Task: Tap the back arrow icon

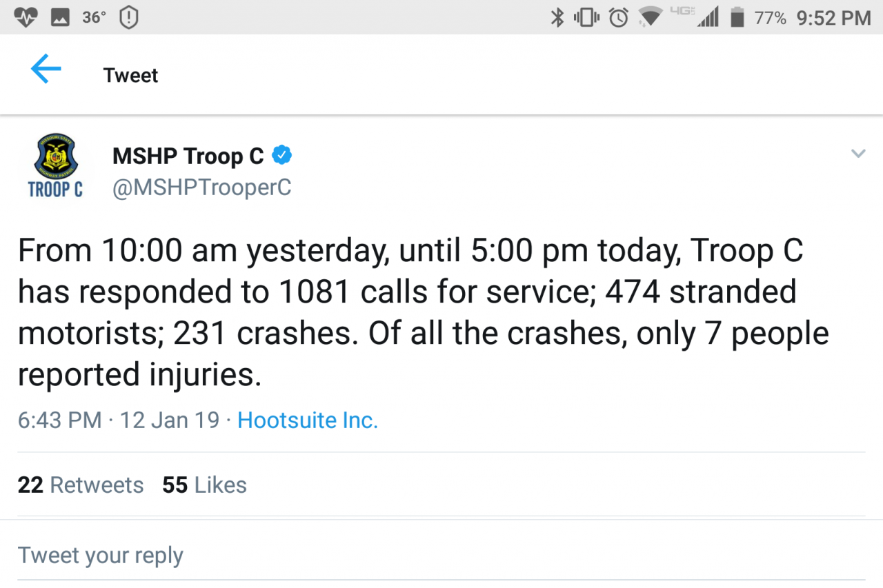Action: (46, 70)
